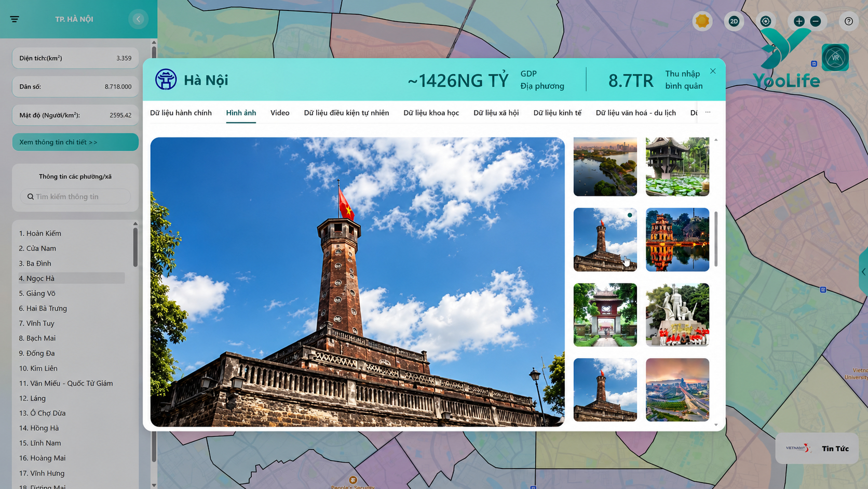The width and height of the screenshot is (868, 489).
Task: Open the sidebar menu icon beside TP. HÀ NỘI
Action: click(15, 19)
